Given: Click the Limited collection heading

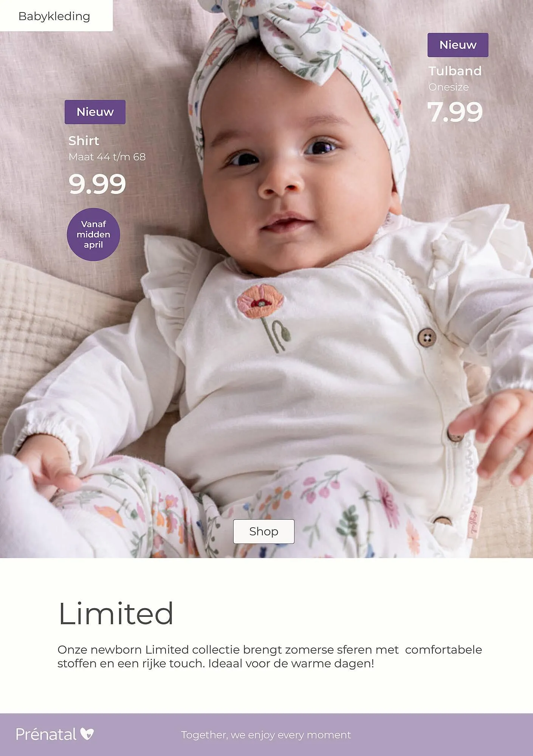Looking at the screenshot, I should click(116, 613).
